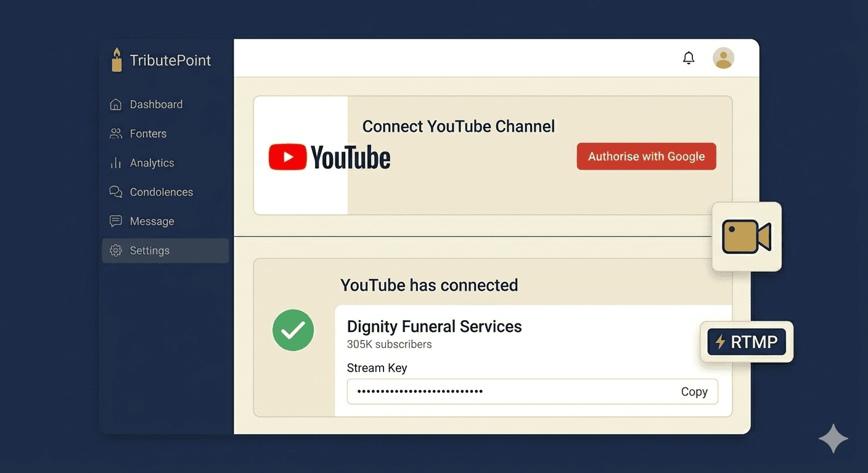This screenshot has height=473, width=868.
Task: Select the Message chat icon
Action: [116, 220]
